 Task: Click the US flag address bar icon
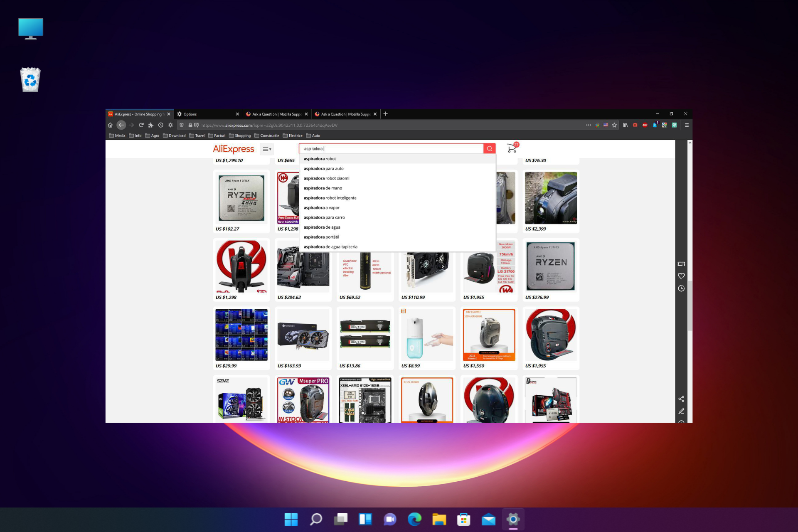coord(606,125)
